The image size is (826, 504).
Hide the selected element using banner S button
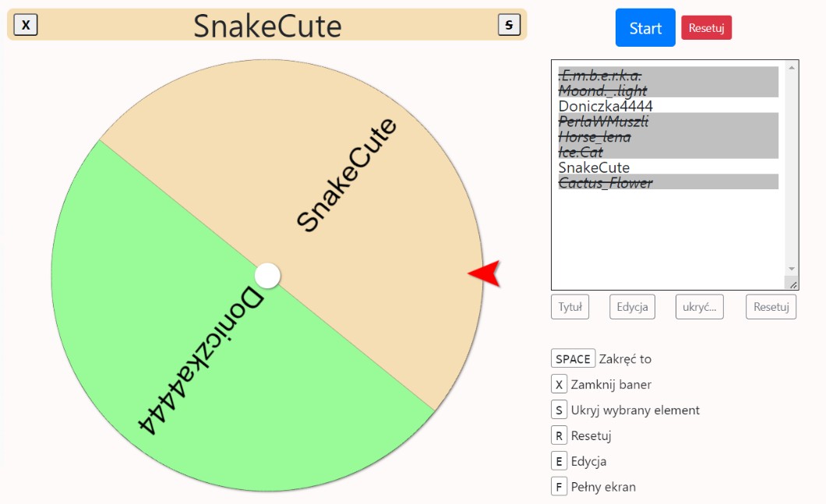tap(509, 25)
